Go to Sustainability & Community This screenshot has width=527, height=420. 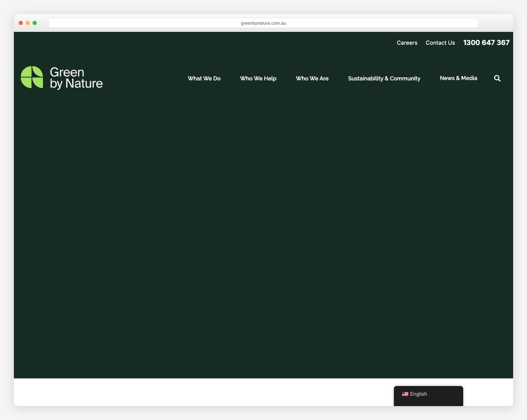point(384,79)
